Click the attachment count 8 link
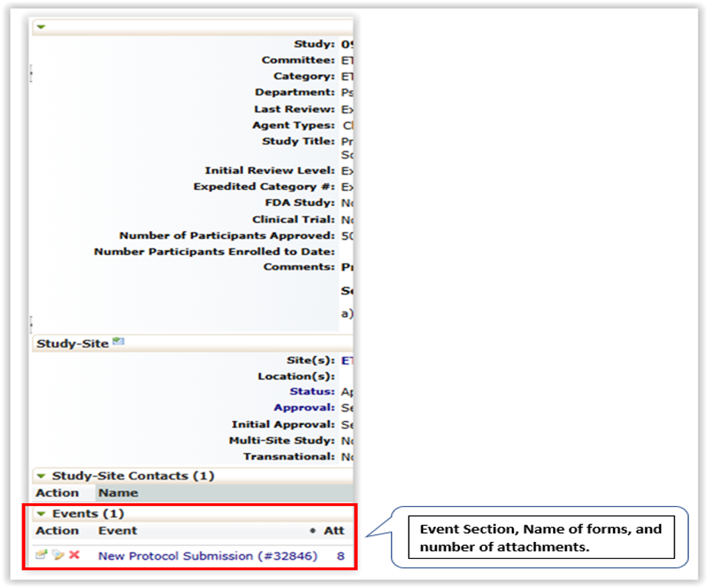Screen dimensions: 708x588 click(341, 556)
